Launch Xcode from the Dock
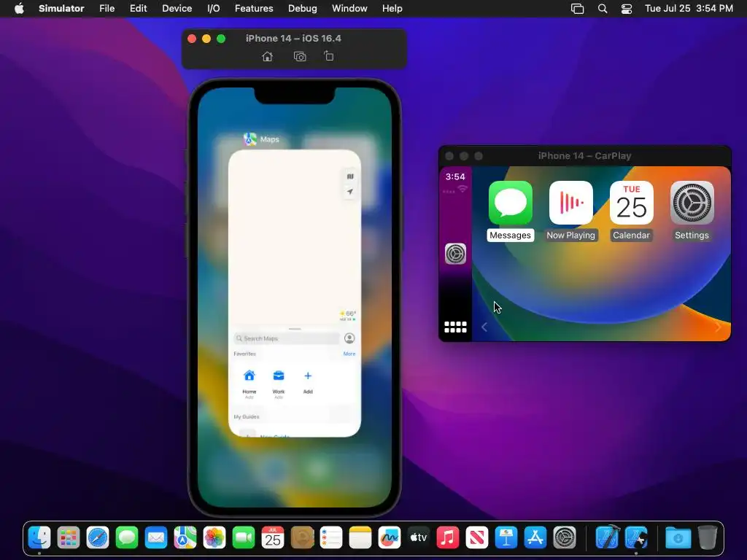747x560 pixels. [x=608, y=538]
